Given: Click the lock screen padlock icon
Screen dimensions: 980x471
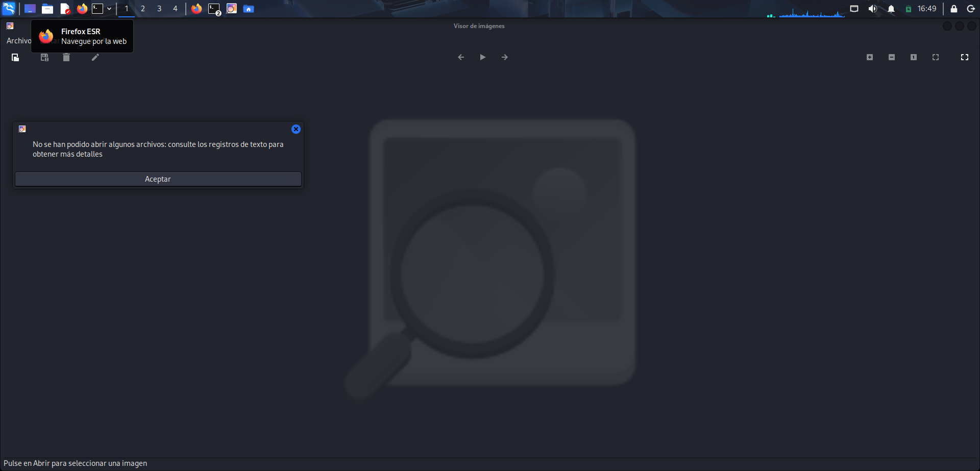Looking at the screenshot, I should tap(953, 9).
